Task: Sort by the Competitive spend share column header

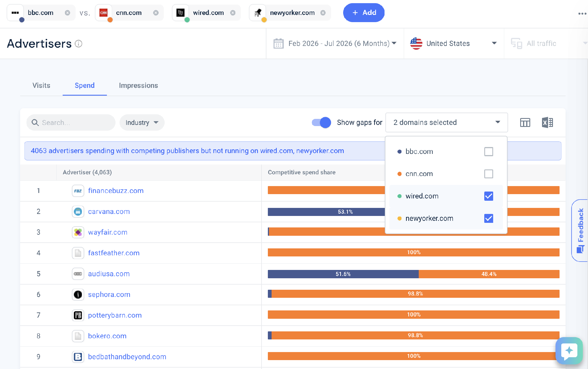Action: click(x=302, y=172)
